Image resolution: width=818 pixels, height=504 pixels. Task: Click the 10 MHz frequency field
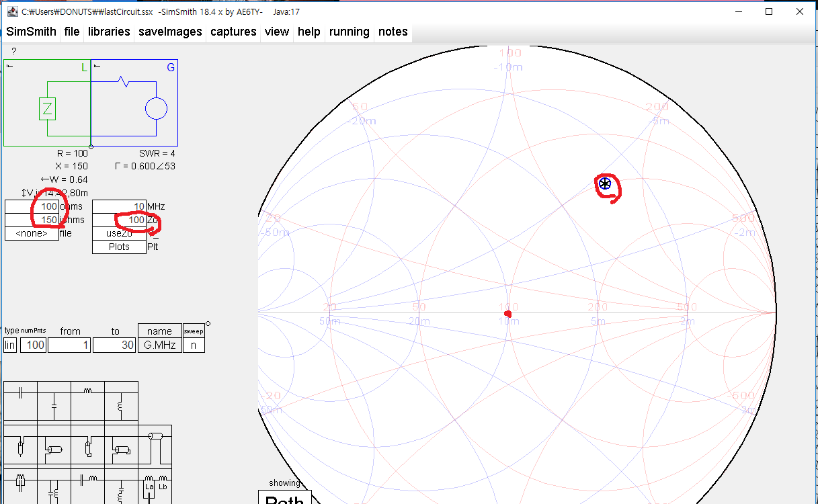pos(119,207)
